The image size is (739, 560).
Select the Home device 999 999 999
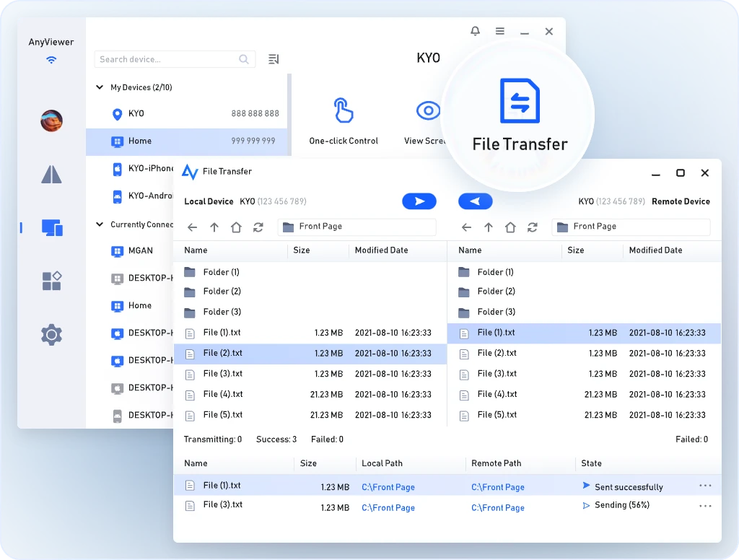pyautogui.click(x=186, y=141)
